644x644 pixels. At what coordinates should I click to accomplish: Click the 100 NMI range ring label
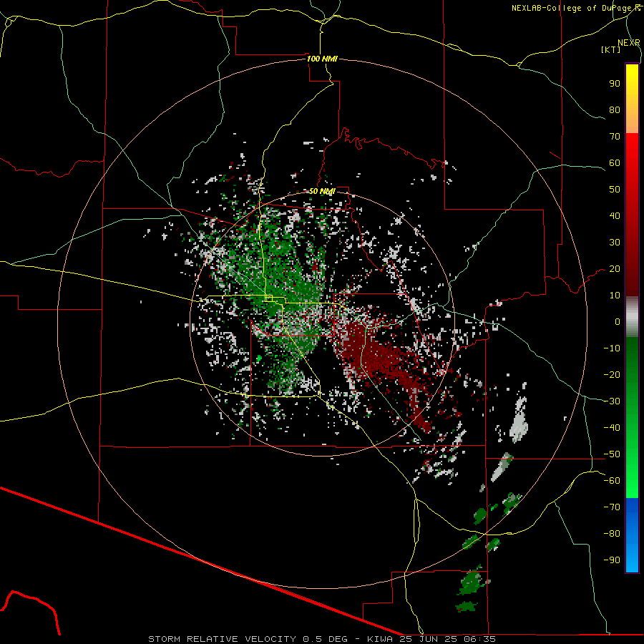pos(322,59)
